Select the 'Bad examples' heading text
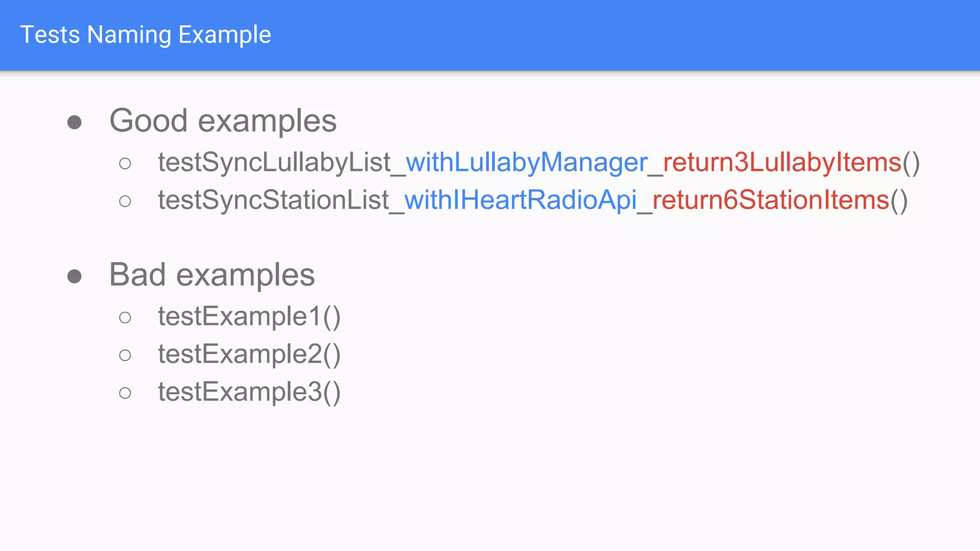 212,275
